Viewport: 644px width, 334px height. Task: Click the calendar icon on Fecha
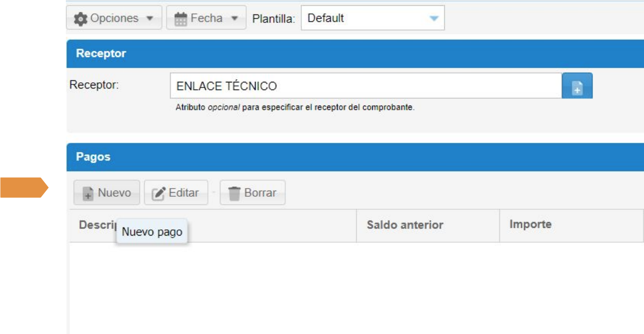point(180,19)
